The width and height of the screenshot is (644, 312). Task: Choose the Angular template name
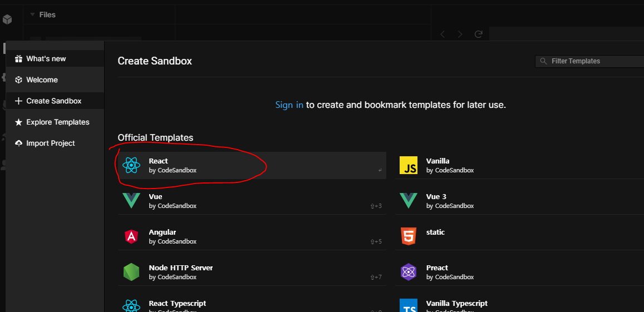[x=162, y=232]
